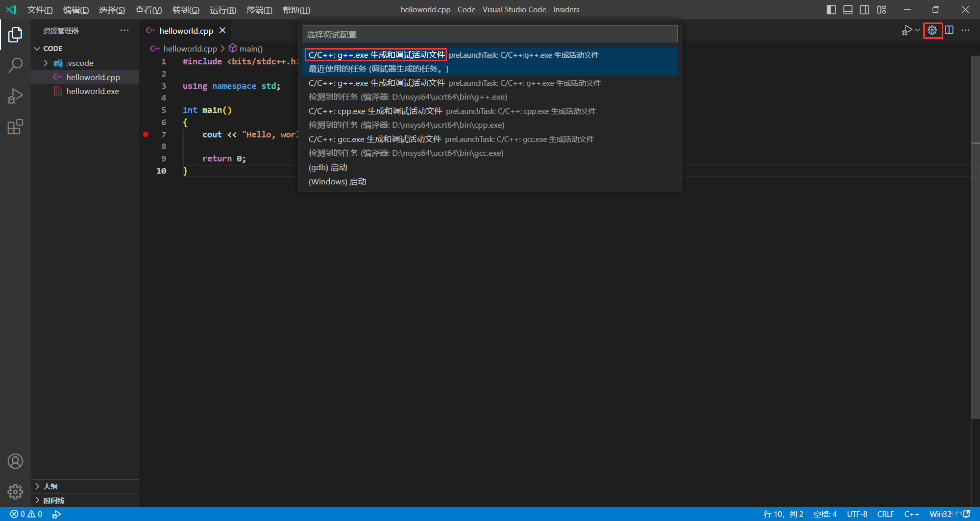
Task: Expand the .vscode folder
Action: tap(45, 63)
